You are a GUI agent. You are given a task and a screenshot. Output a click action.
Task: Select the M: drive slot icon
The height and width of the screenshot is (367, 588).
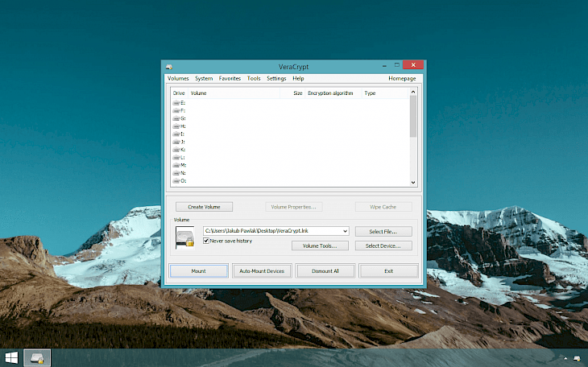176,165
